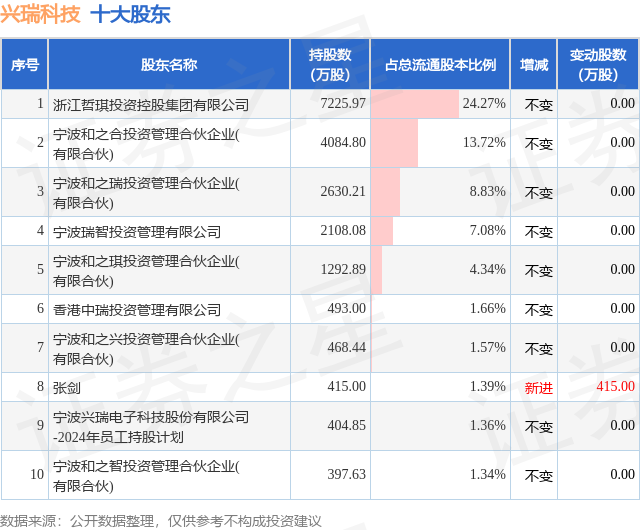This screenshot has width=640, height=530.
Task: Click the 8.83% percentage bar
Action: [x=385, y=191]
